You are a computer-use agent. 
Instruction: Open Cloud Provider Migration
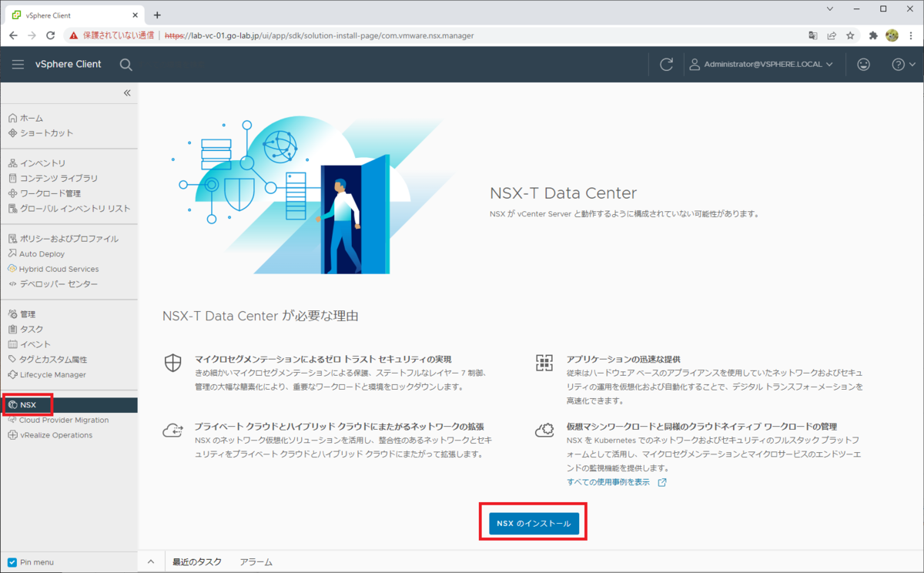click(58, 421)
